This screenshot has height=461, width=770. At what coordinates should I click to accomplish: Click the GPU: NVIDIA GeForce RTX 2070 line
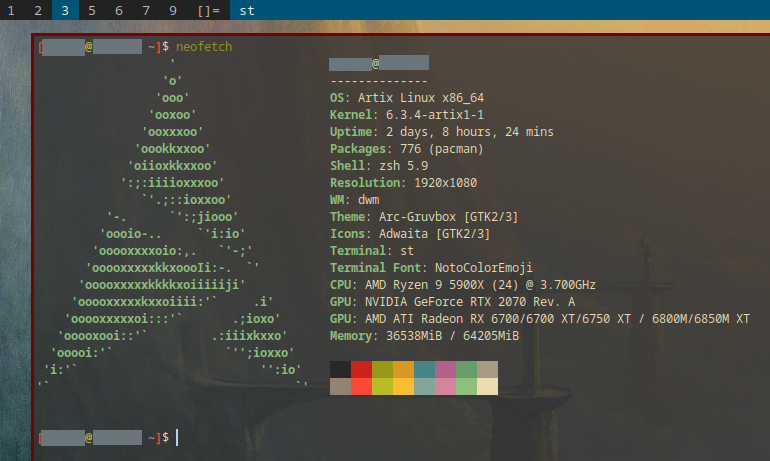pyautogui.click(x=452, y=301)
